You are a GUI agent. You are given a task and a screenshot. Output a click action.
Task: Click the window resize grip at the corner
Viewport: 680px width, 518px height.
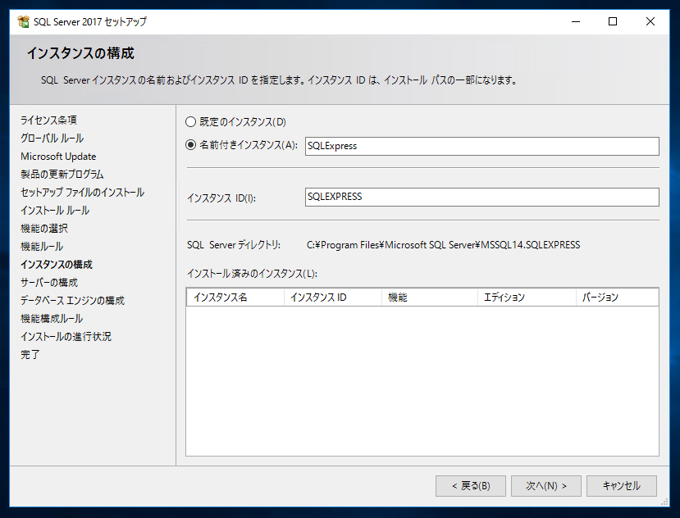coord(664,502)
